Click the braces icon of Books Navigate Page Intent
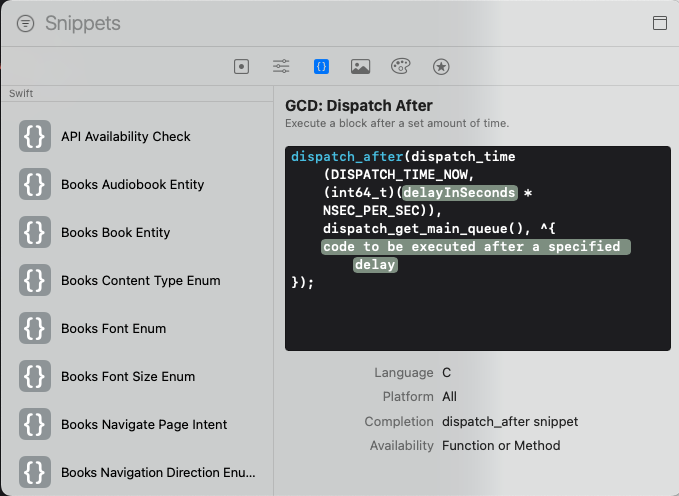Screen dimensions: 679x496 coord(35,425)
